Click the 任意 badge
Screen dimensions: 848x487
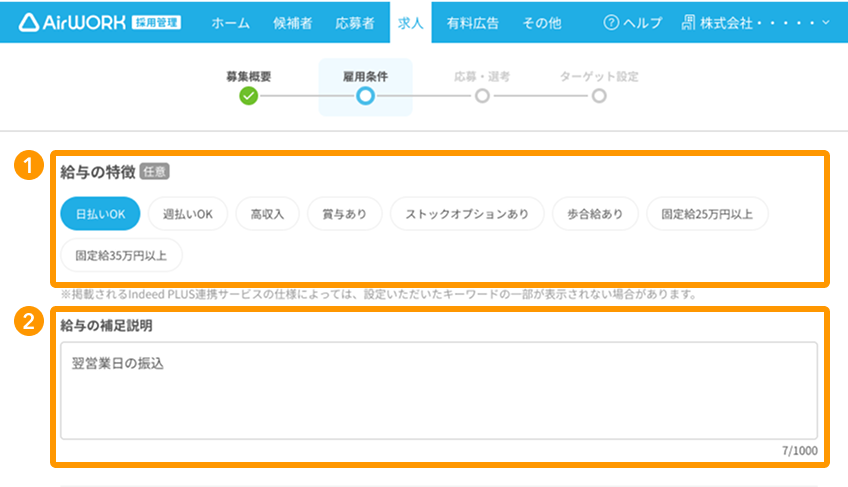[x=155, y=172]
